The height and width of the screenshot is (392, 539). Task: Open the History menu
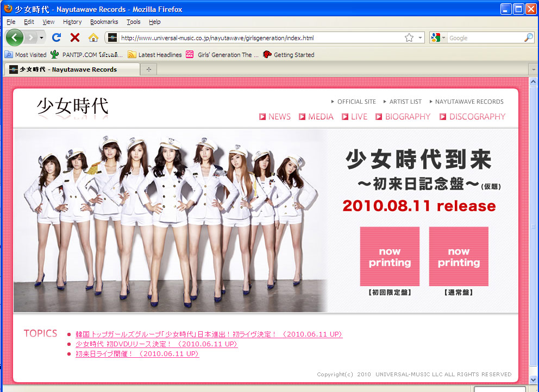(72, 22)
